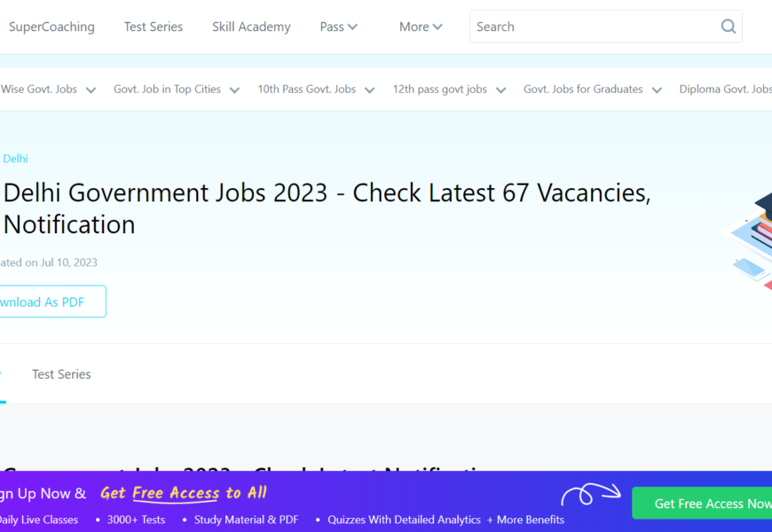Click the magnifying glass search icon
This screenshot has width=772, height=532.
(x=729, y=27)
